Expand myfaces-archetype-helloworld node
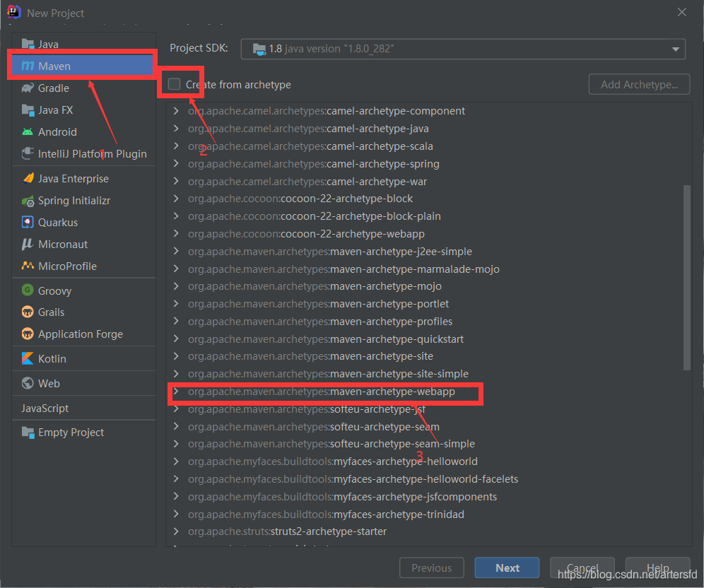704x588 pixels. (176, 461)
